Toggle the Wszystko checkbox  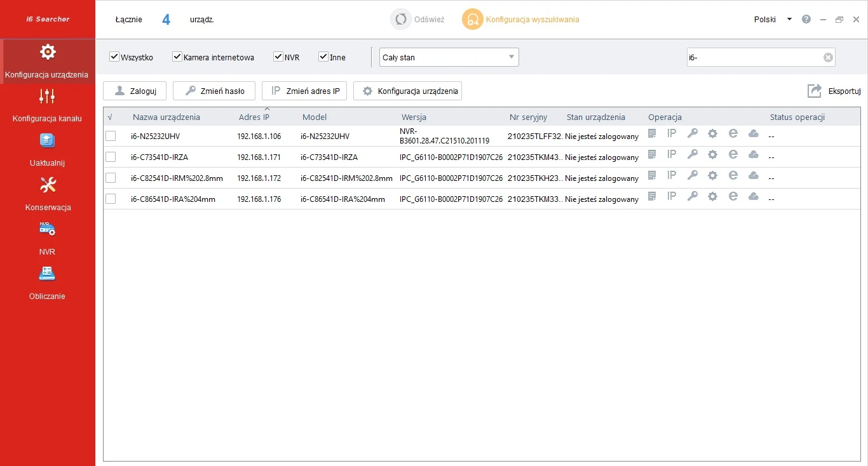(x=114, y=57)
